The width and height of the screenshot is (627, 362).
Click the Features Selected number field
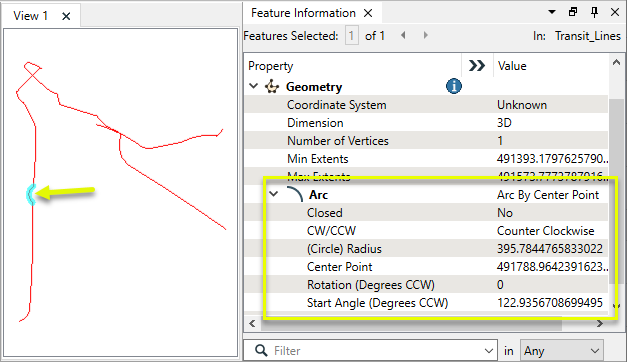351,36
